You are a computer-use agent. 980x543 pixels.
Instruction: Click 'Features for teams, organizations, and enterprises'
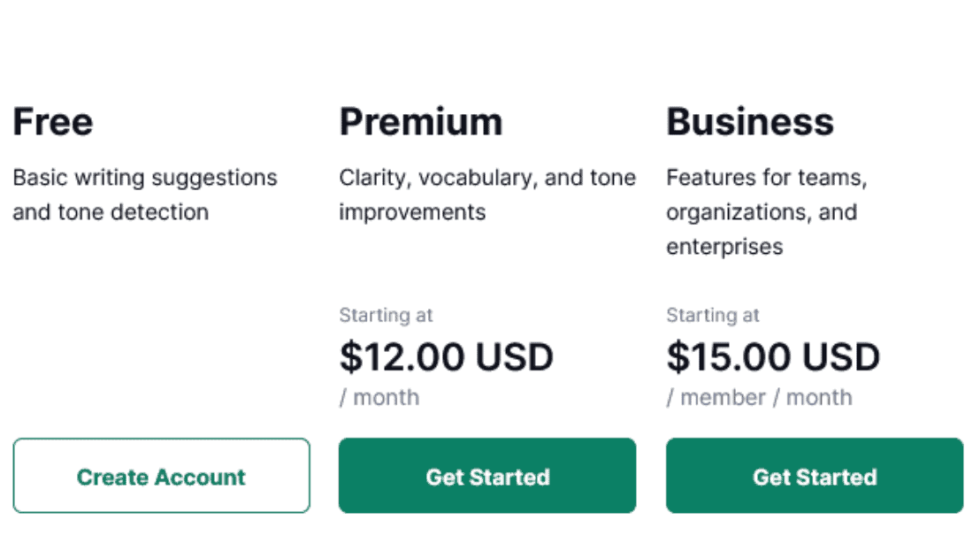click(x=767, y=212)
